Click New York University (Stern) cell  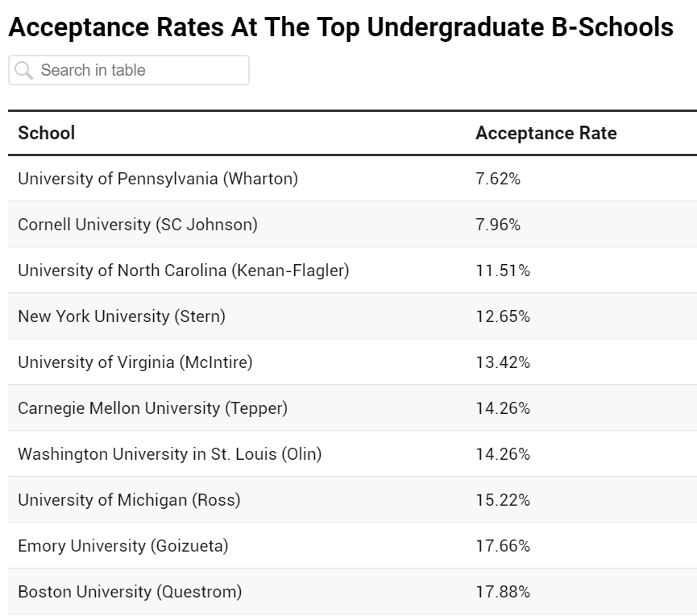(122, 316)
